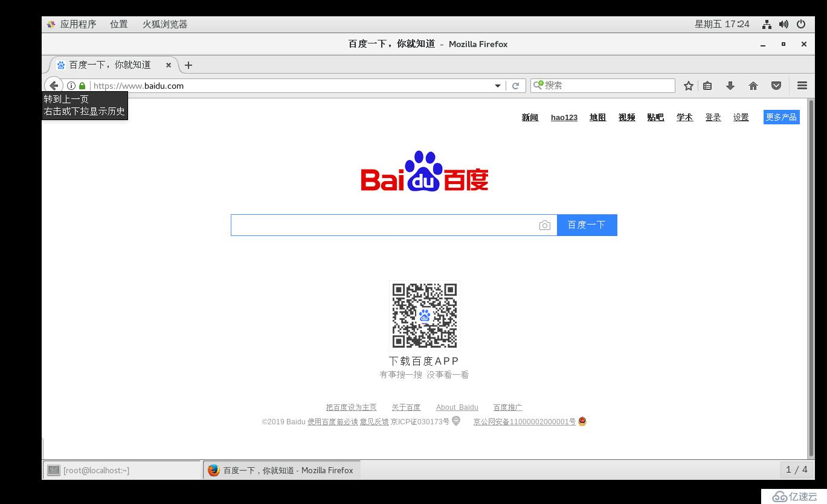
Task: Open the clock 星期五 17:24 menu
Action: tap(722, 24)
